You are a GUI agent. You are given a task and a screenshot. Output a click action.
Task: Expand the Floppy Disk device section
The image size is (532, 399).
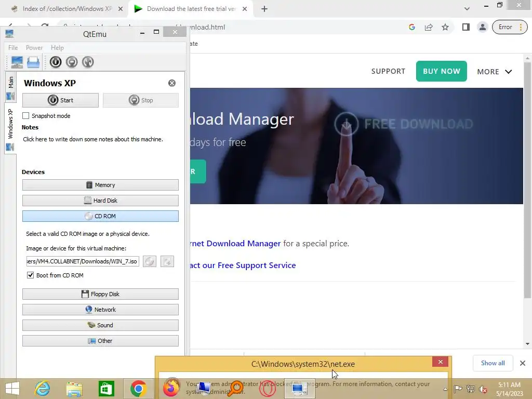coord(100,294)
